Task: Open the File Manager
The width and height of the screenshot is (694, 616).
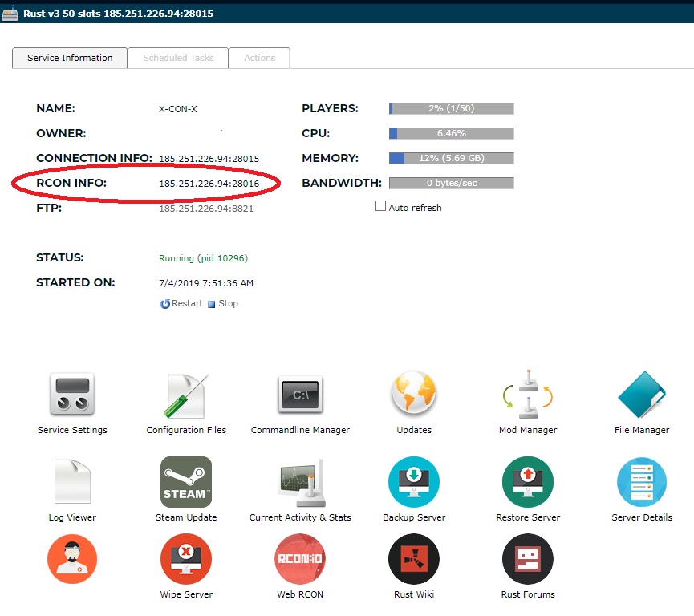Action: [x=642, y=395]
